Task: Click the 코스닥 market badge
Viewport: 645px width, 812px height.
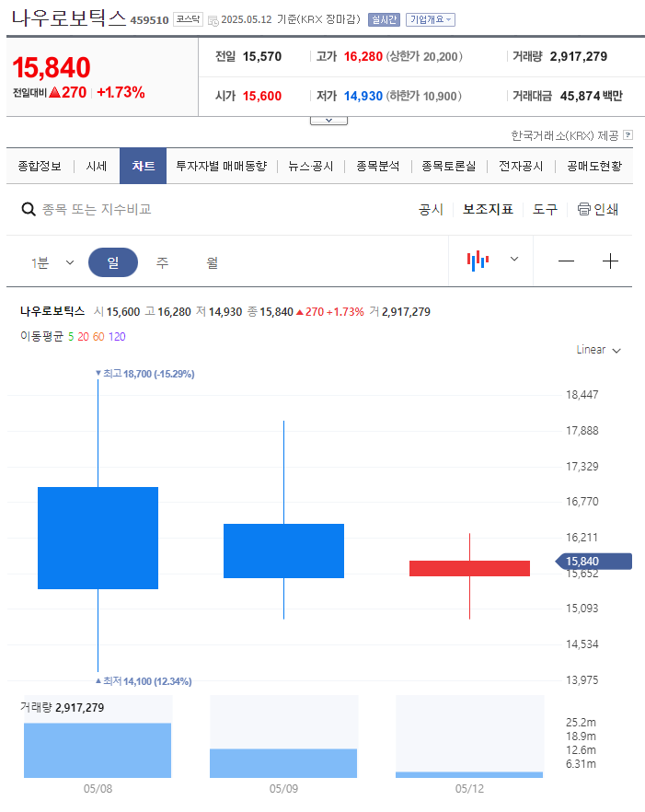Action: 188,19
